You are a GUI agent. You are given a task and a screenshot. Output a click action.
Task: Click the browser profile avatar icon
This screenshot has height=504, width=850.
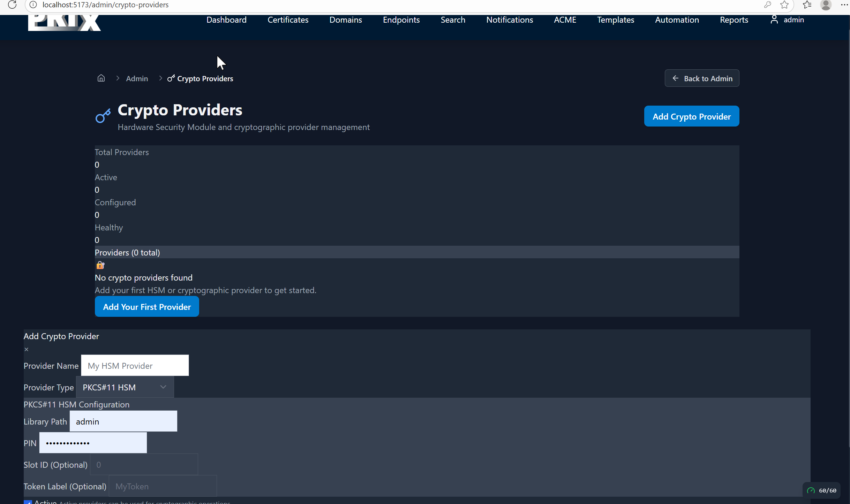point(826,5)
